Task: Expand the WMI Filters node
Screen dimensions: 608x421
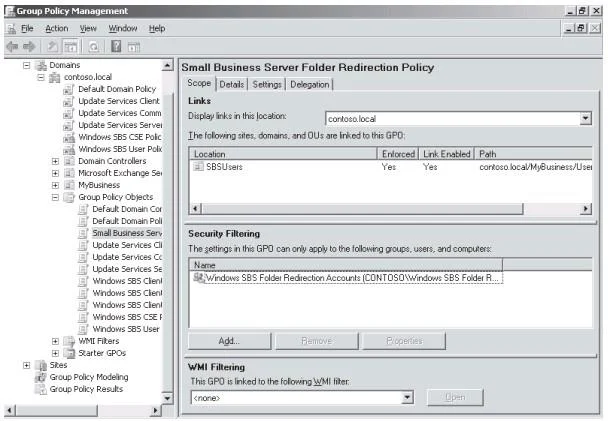Action: coord(55,342)
